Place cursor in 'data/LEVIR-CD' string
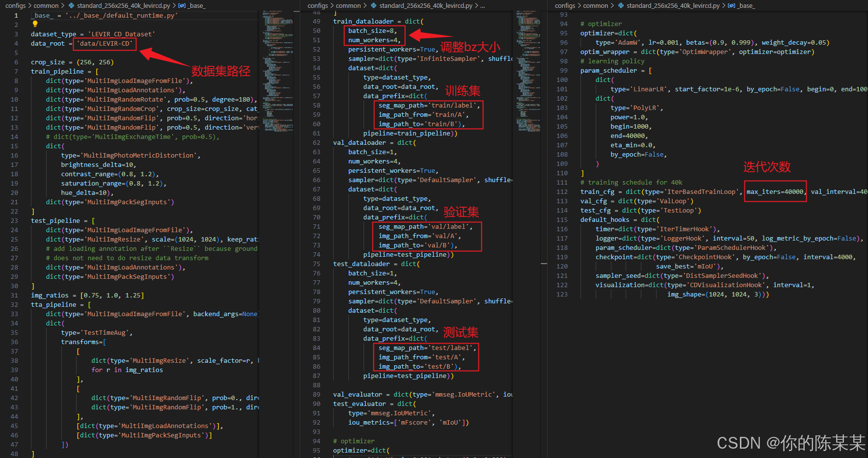The image size is (868, 458). point(105,44)
